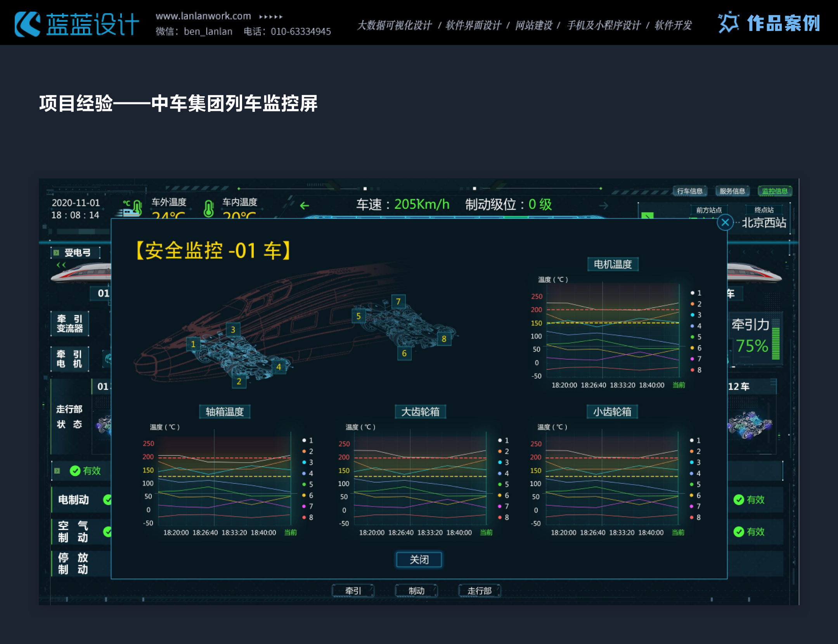The height and width of the screenshot is (644, 838).
Task: Open the 服务信息 tab
Action: point(732,191)
